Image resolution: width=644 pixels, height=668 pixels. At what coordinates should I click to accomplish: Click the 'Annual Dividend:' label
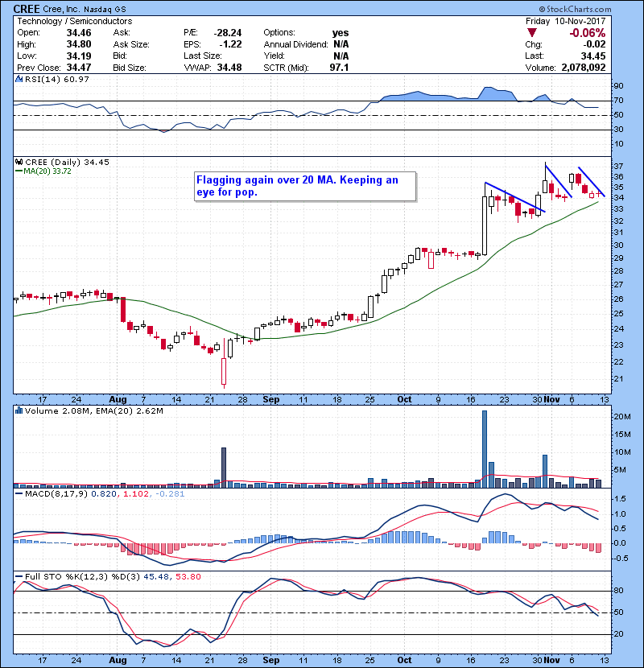pyautogui.click(x=295, y=44)
